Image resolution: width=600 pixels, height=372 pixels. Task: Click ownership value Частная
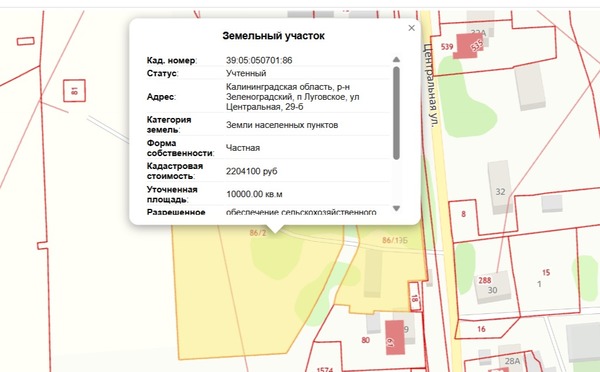[243, 148]
